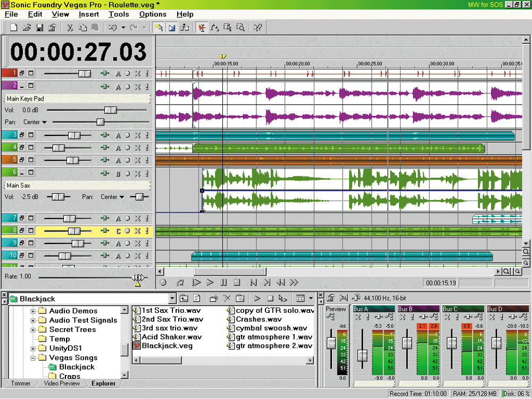Switch to the Trimmer tab
The height and width of the screenshot is (399, 532).
tap(21, 383)
